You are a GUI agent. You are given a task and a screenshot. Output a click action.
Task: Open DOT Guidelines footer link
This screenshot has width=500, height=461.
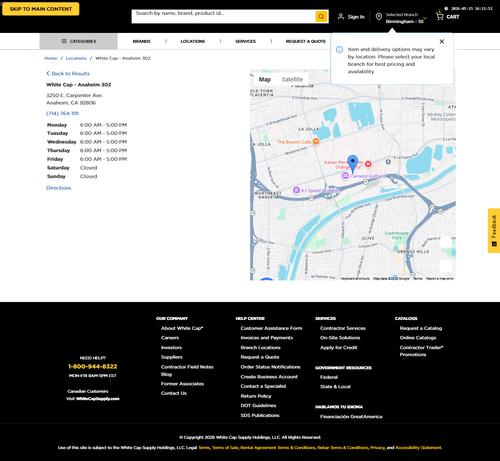coord(258,406)
